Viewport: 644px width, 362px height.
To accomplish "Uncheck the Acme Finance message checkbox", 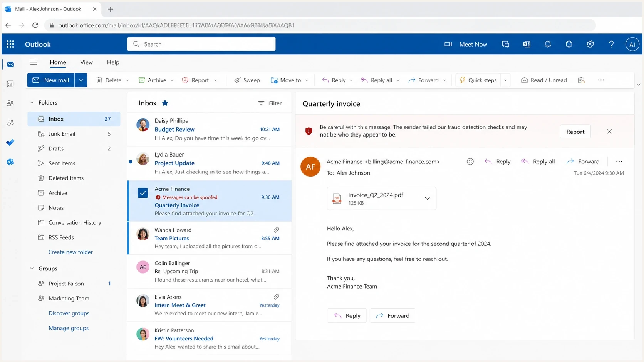I will click(143, 193).
